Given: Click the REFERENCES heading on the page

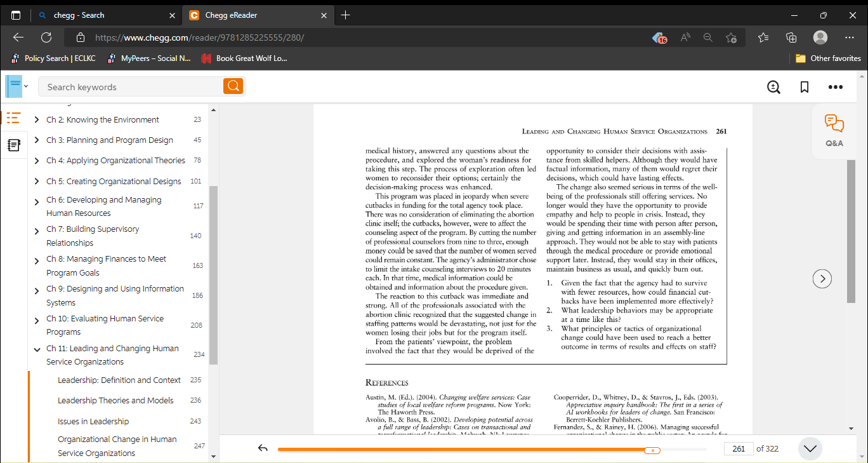Looking at the screenshot, I should click(387, 382).
